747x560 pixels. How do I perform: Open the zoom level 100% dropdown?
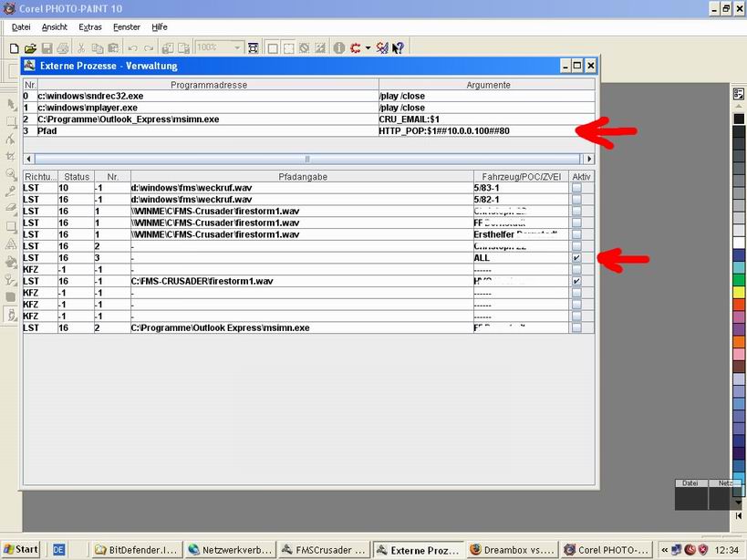point(237,47)
